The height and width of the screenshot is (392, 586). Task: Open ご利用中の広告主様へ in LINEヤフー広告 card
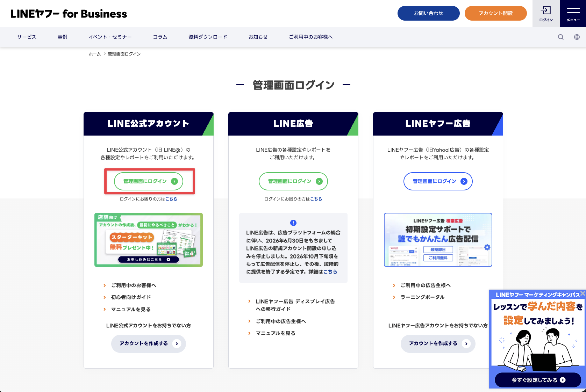[x=426, y=285]
